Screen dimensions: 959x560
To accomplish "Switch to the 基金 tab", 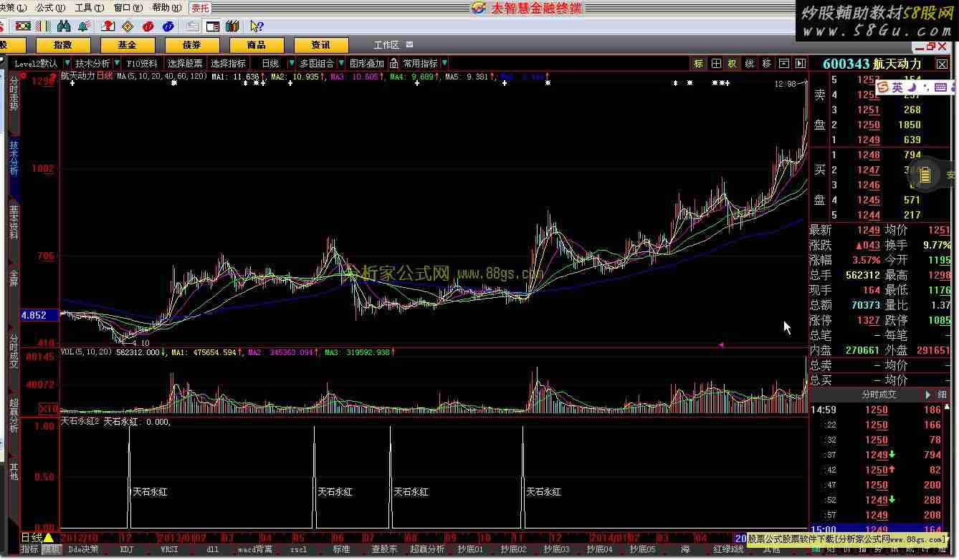I will click(x=128, y=44).
